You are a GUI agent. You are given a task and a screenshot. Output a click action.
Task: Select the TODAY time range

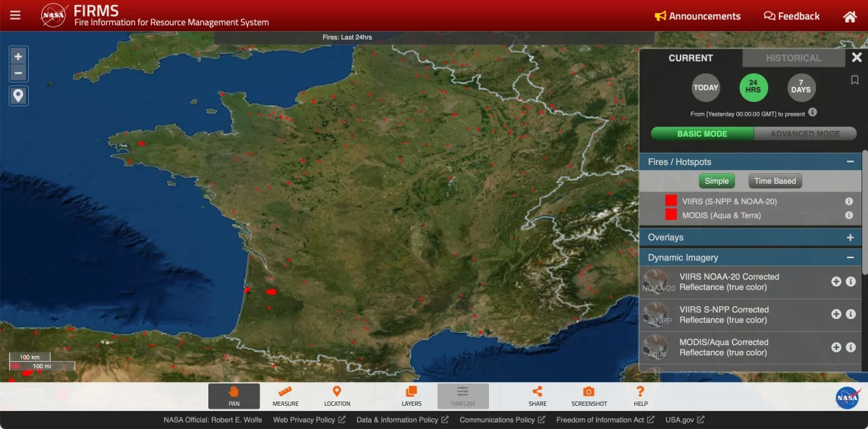pos(706,88)
